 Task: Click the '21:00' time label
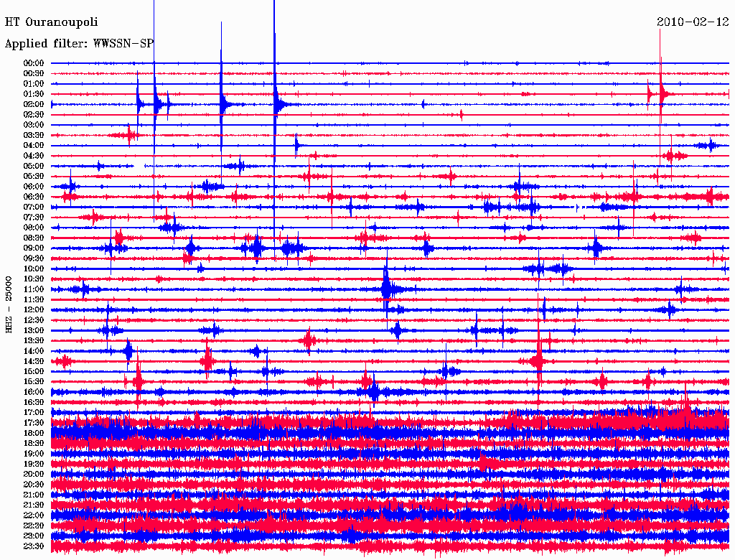tap(33, 495)
